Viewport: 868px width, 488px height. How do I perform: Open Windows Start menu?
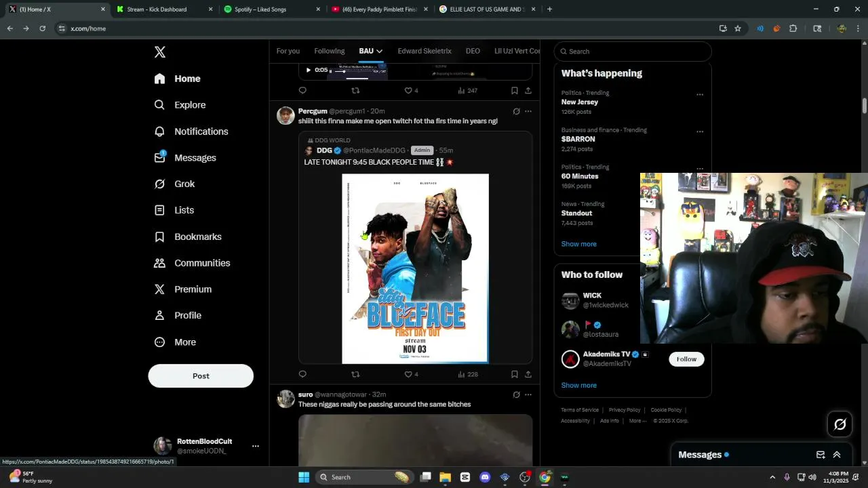304,477
